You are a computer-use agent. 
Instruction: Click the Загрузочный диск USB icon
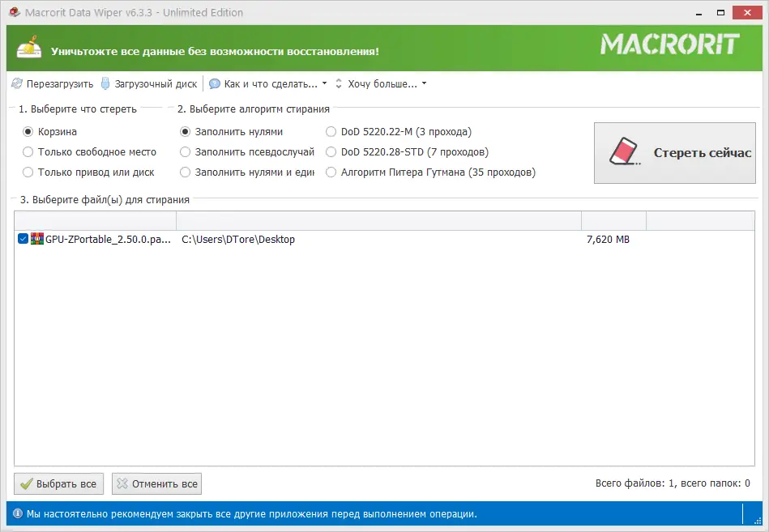tap(105, 83)
